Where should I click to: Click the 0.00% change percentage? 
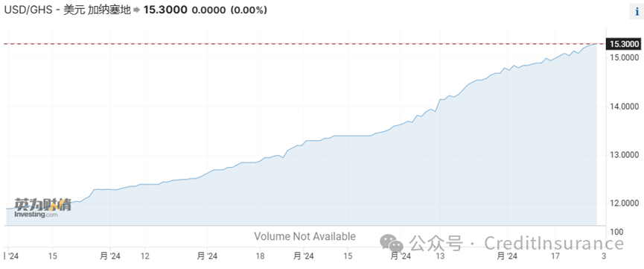click(249, 10)
